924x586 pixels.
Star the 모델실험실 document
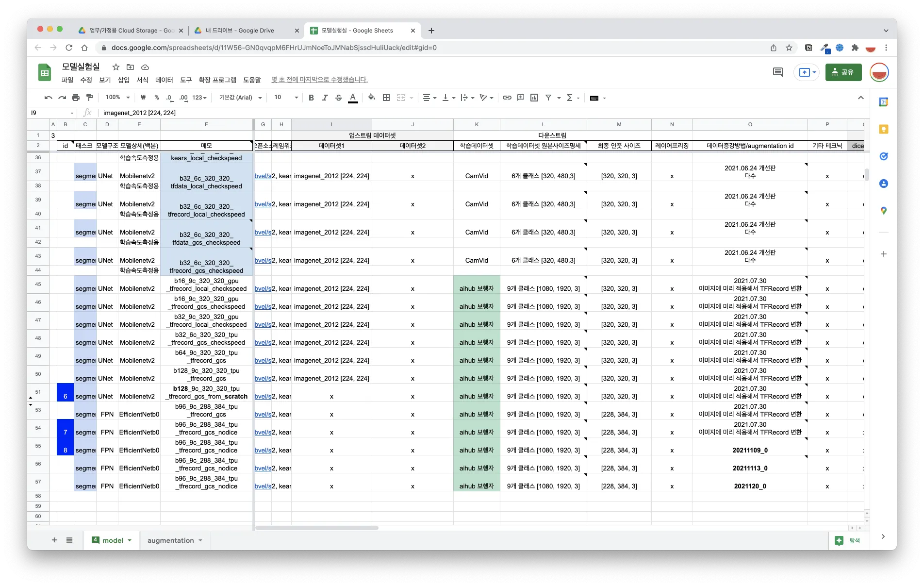click(x=115, y=67)
